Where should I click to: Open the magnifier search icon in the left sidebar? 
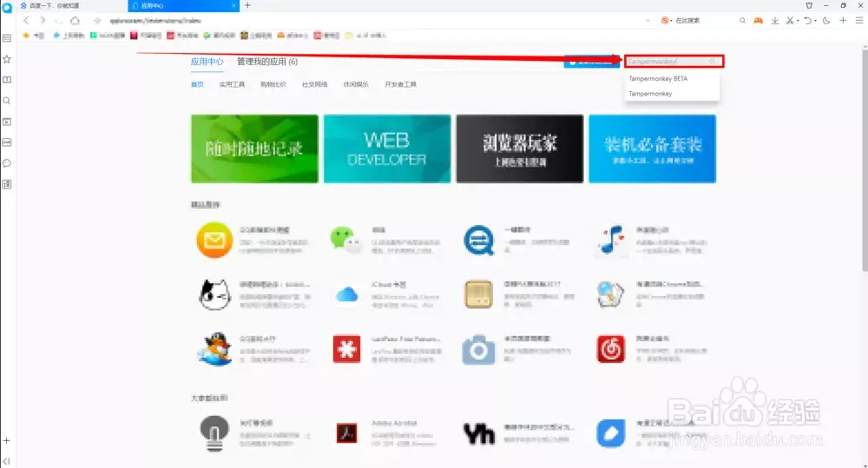coord(7,101)
